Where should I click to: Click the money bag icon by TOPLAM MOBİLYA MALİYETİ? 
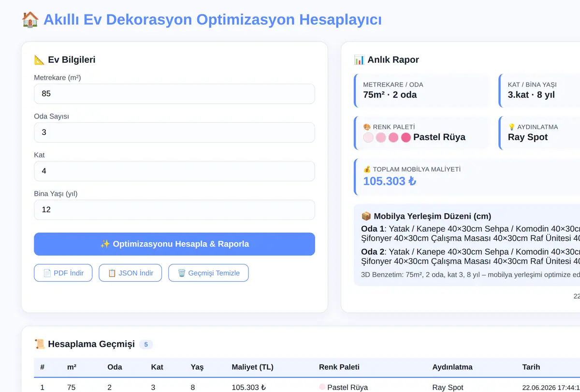(367, 169)
